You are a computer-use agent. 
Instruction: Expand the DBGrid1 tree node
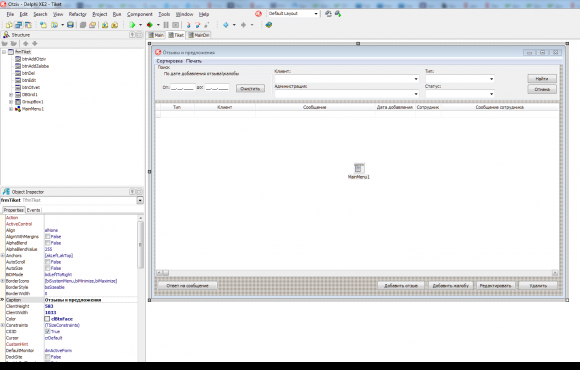click(x=11, y=95)
